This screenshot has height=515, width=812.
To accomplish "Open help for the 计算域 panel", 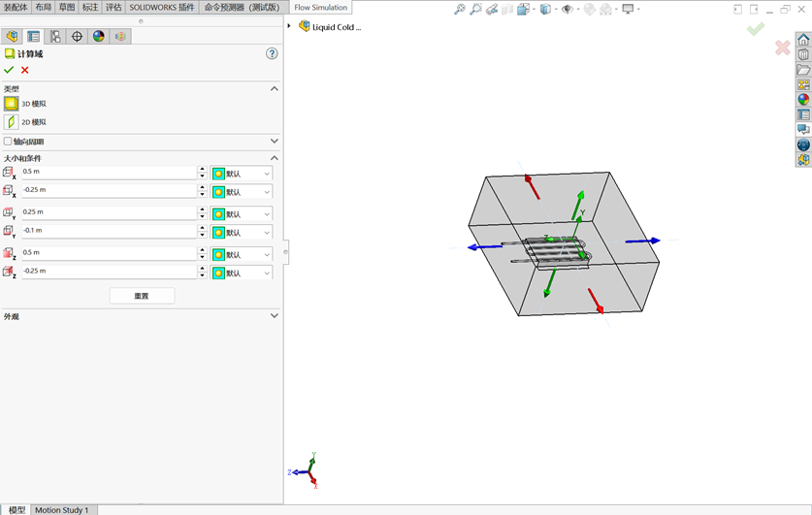I will click(x=272, y=54).
